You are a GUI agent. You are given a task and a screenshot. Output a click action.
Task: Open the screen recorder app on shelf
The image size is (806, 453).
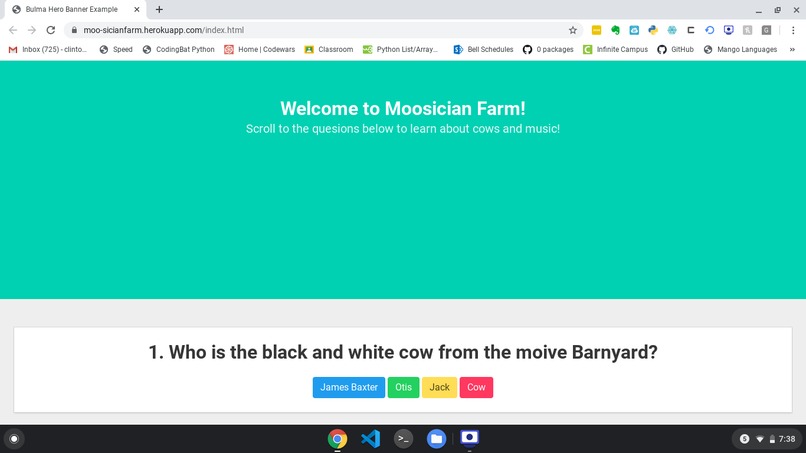point(469,439)
